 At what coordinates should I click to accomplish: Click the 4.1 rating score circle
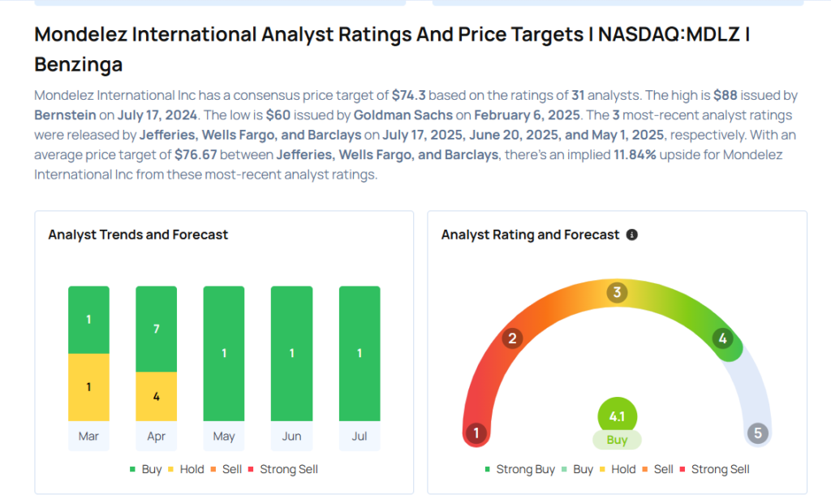point(617,416)
